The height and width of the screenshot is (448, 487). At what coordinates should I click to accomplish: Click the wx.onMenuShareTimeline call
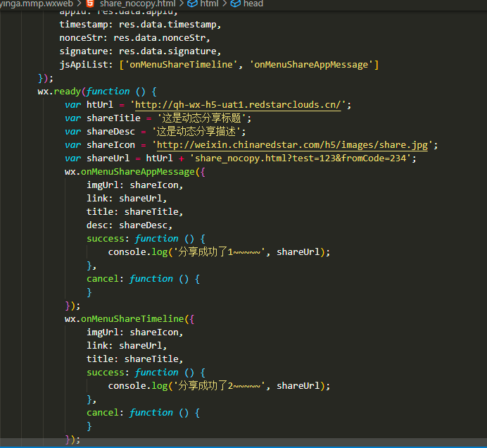pyautogui.click(x=129, y=319)
